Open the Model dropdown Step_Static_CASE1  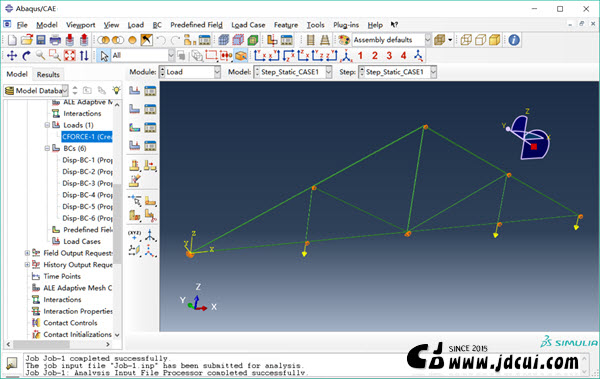tap(293, 72)
